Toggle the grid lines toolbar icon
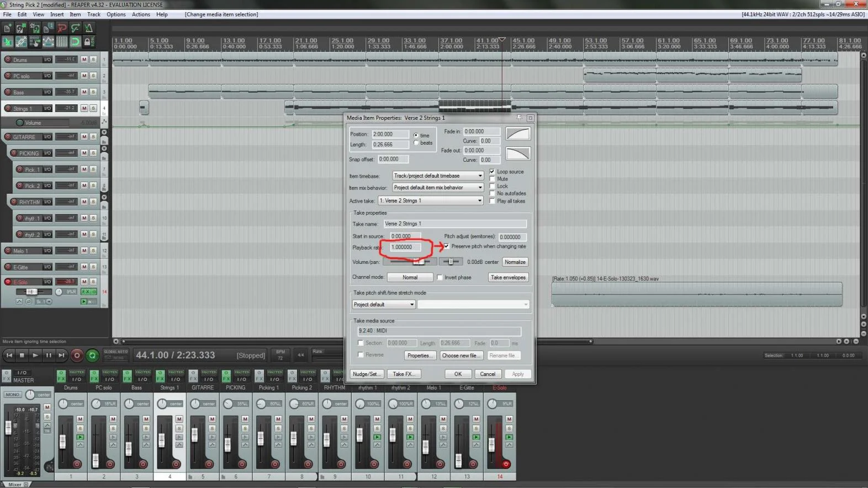Viewport: 868px width, 488px height. pyautogui.click(x=62, y=41)
